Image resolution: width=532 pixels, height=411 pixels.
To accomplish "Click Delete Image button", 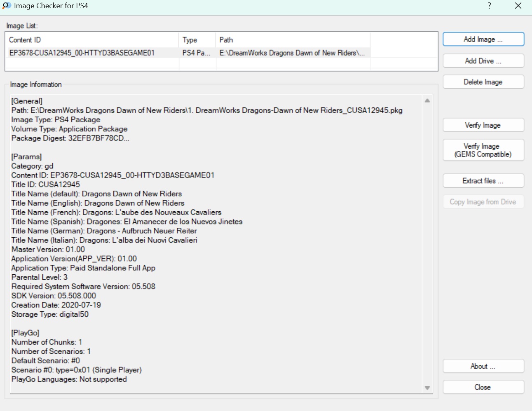I will click(483, 82).
